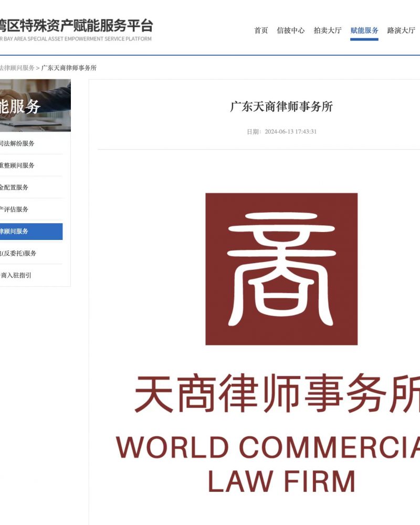Go to 信披中心 in the navigation

coord(291,30)
